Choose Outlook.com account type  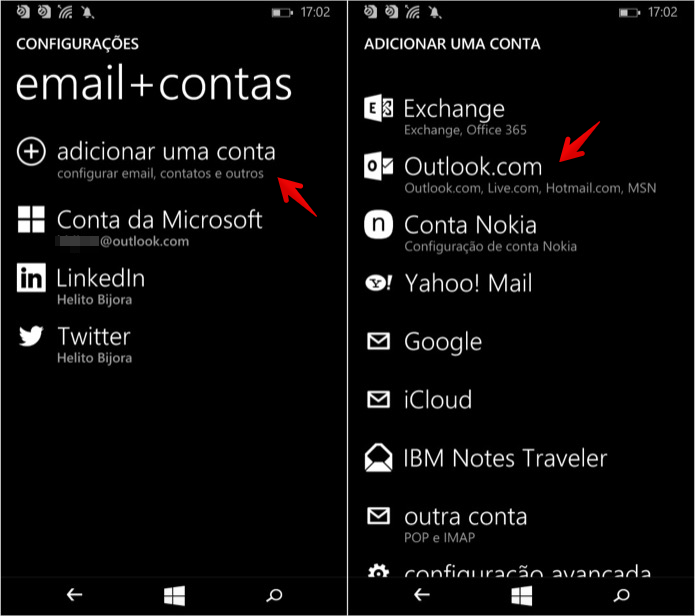[x=510, y=174]
